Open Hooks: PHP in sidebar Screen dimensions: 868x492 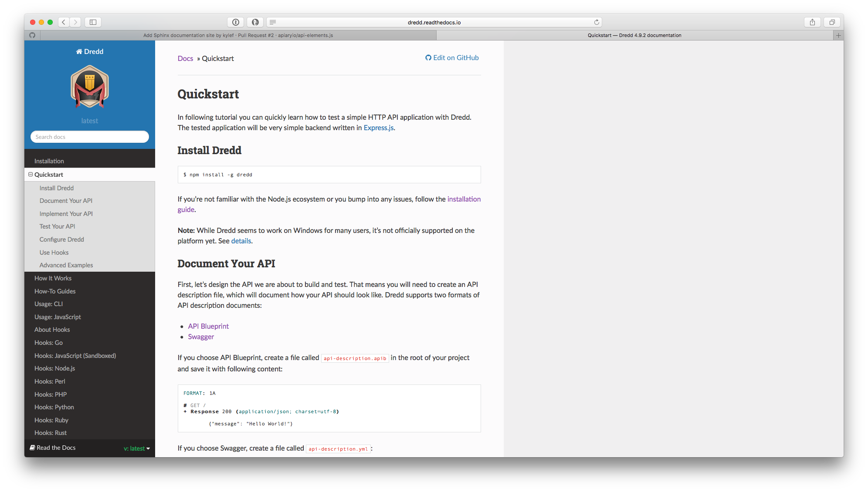click(51, 394)
